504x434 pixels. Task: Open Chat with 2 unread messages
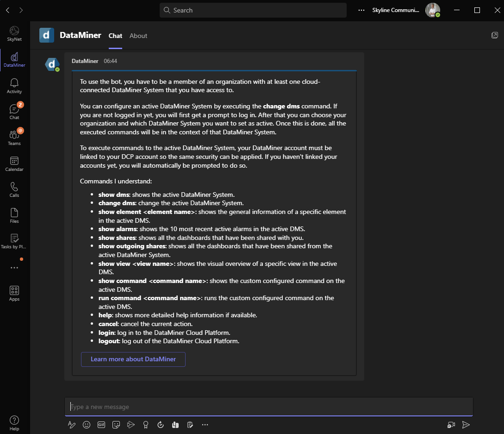(14, 112)
